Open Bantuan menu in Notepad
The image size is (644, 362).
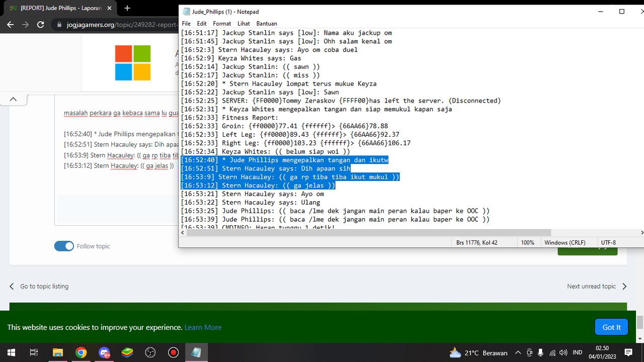tap(267, 24)
